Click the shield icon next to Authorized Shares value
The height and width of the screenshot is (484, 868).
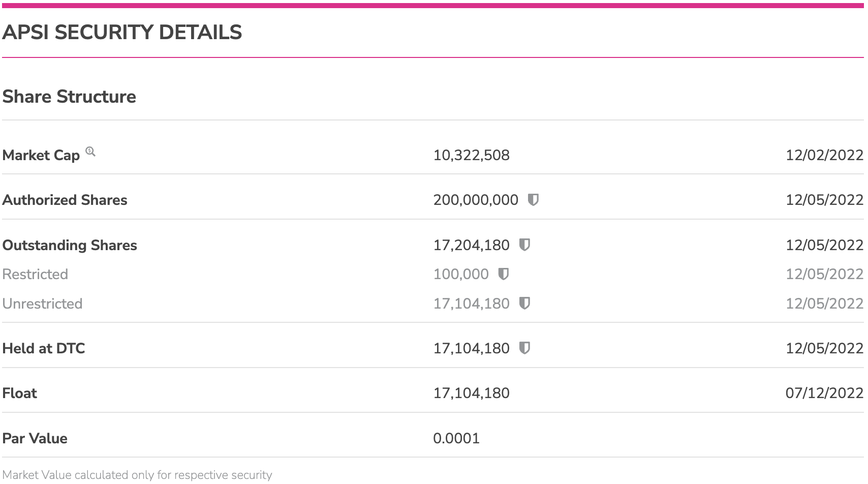click(x=533, y=200)
